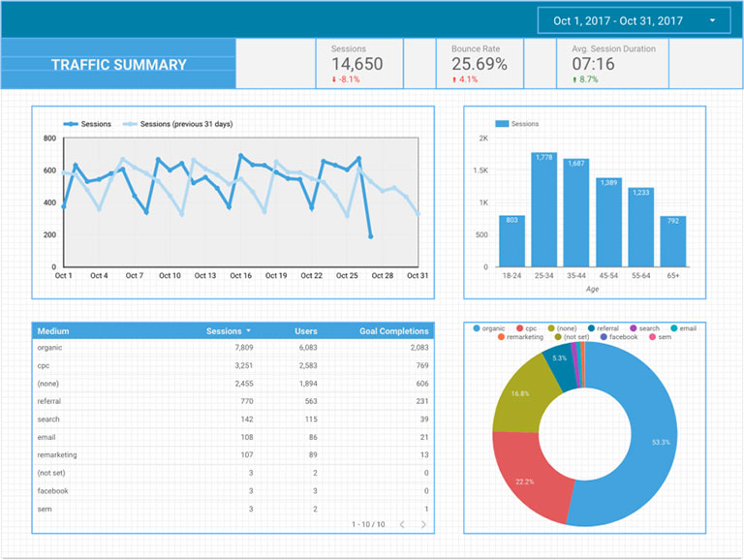Viewport: 744px width, 560px height.
Task: Click the (not set) legend dot
Action: pyautogui.click(x=558, y=337)
